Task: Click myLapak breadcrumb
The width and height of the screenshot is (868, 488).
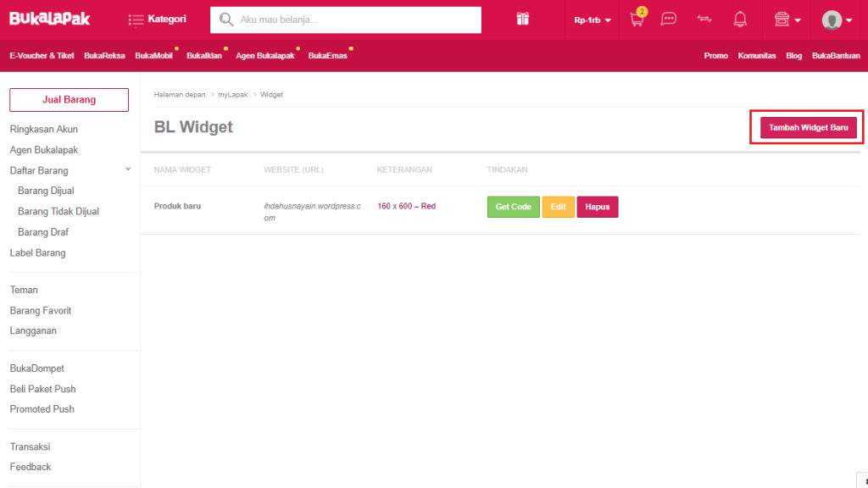Action: (x=232, y=95)
